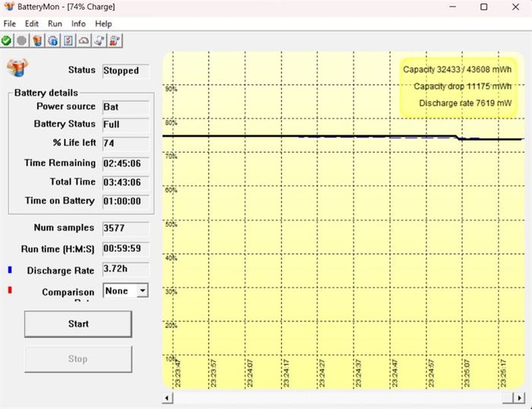532x409 pixels.
Task: Click the 90% axis label on graph
Action: click(x=171, y=89)
